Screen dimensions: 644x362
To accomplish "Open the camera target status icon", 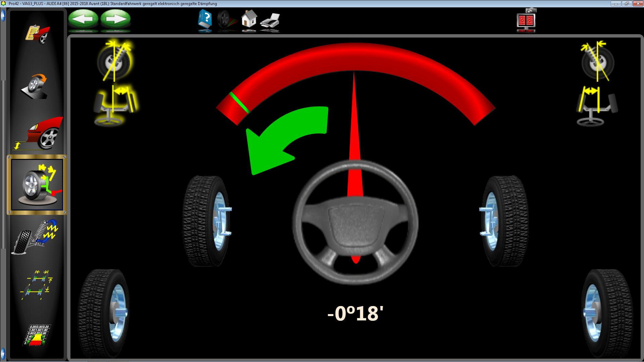I will coord(526,20).
